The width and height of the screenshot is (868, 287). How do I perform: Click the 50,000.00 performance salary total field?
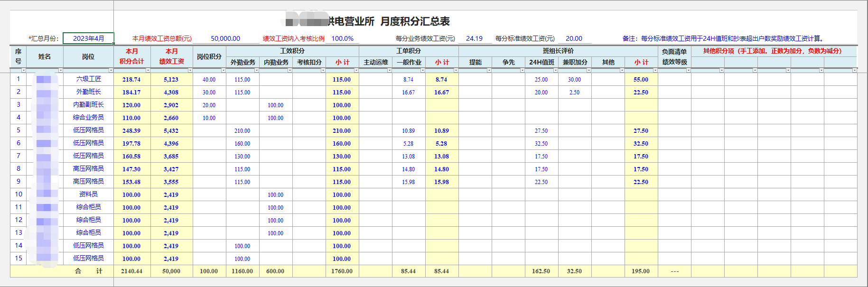[x=225, y=38]
